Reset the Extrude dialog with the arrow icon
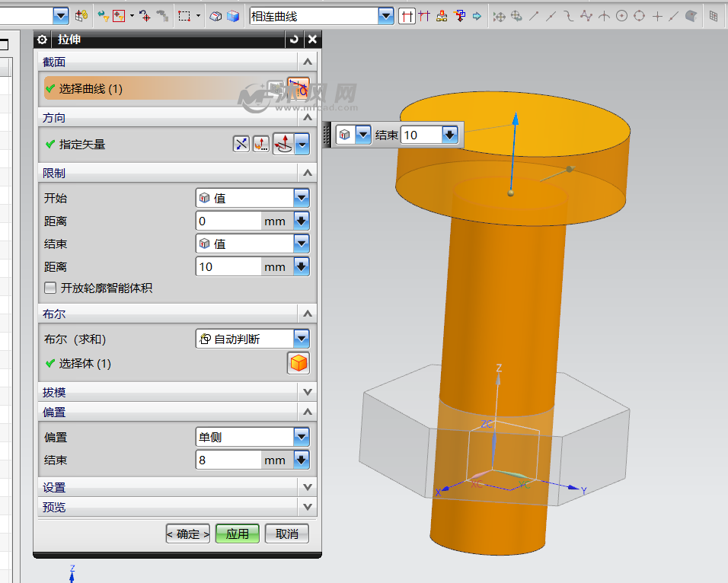728x583 pixels. [x=294, y=40]
